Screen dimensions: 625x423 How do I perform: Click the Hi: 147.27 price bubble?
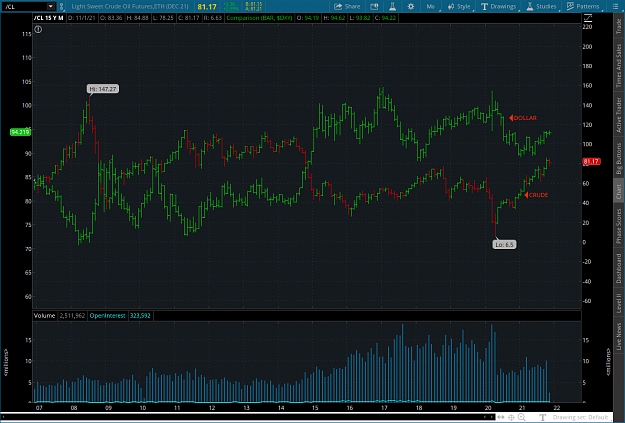[103, 89]
